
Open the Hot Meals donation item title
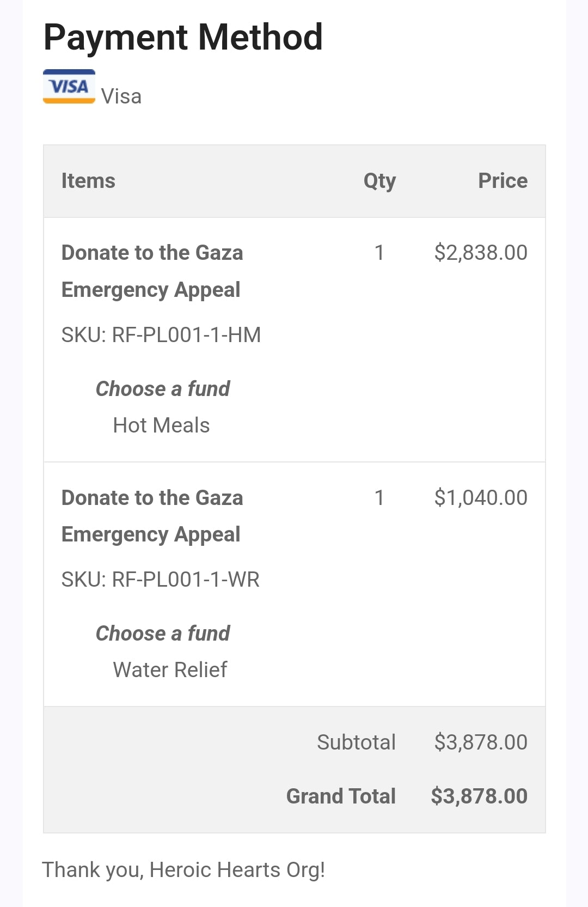pyautogui.click(x=152, y=271)
